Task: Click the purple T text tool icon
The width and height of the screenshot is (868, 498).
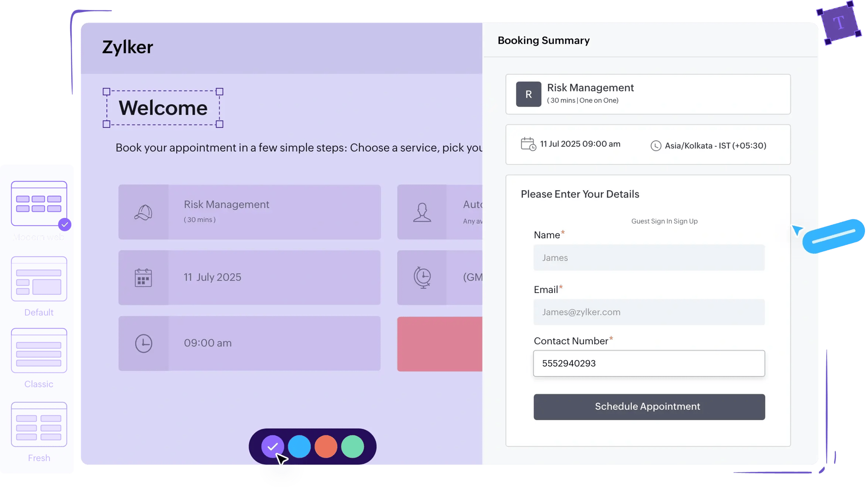Action: (838, 23)
